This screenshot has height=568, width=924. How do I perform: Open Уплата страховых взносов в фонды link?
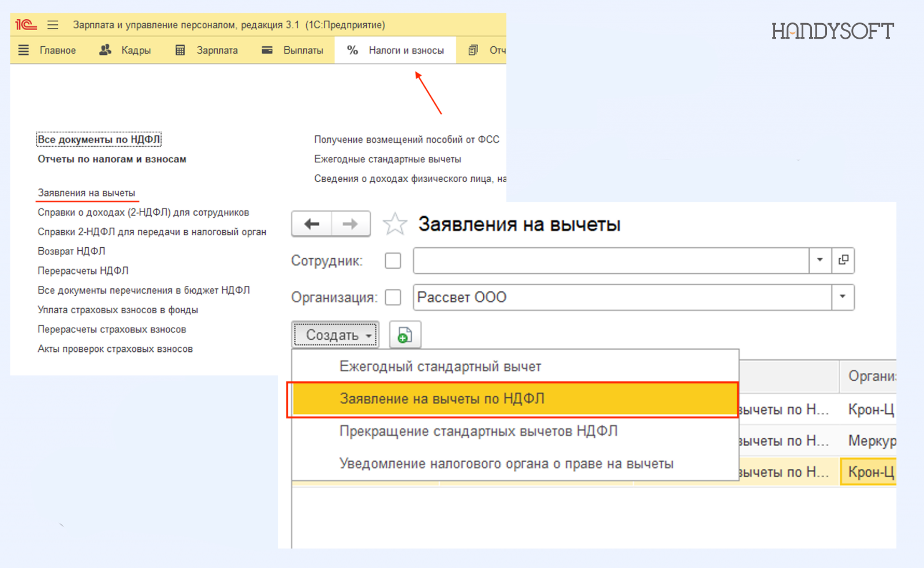click(x=118, y=310)
